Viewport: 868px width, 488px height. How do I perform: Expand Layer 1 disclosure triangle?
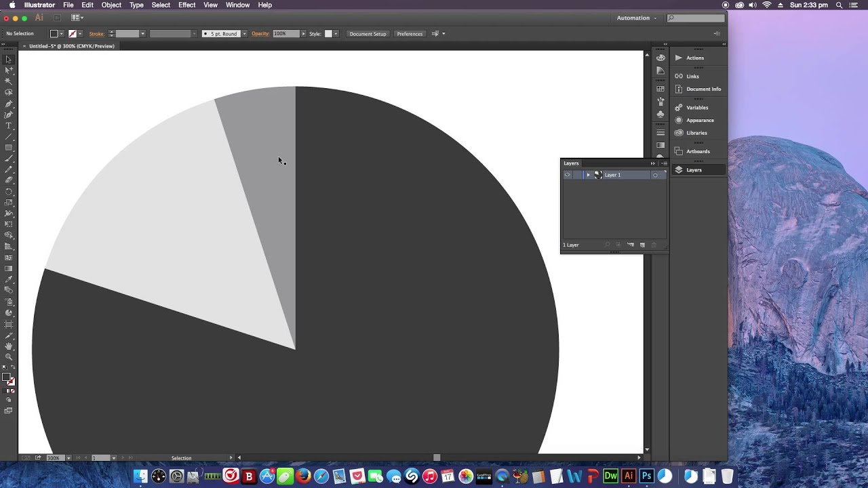pyautogui.click(x=589, y=175)
